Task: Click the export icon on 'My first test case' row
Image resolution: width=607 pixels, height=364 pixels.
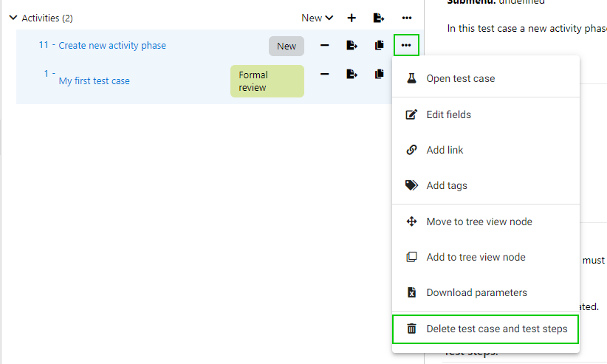Action: [351, 74]
